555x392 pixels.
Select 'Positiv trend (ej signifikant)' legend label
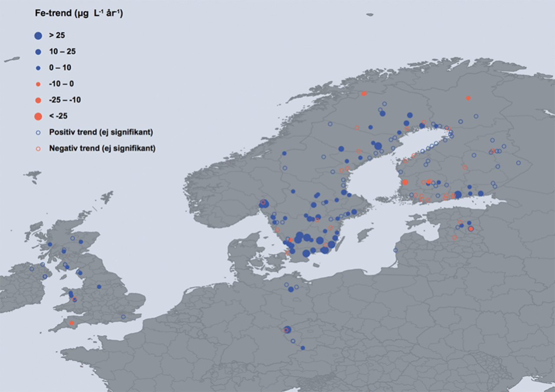coord(101,132)
